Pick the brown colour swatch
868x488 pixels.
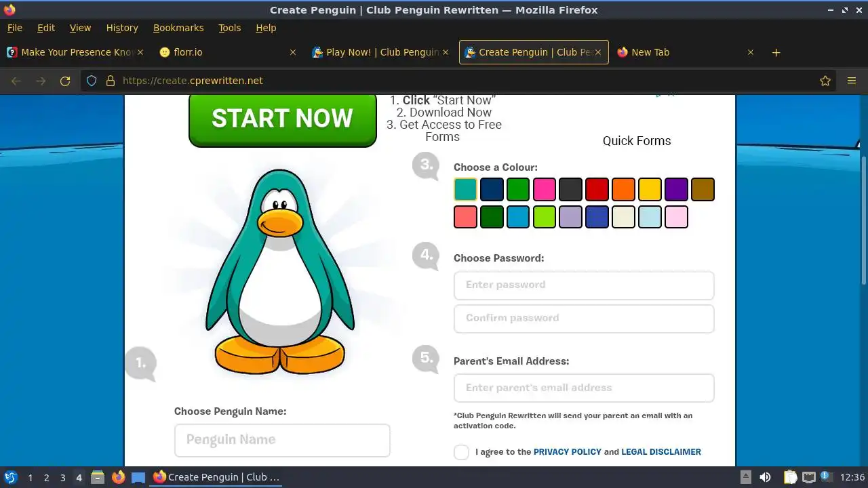[x=703, y=190]
